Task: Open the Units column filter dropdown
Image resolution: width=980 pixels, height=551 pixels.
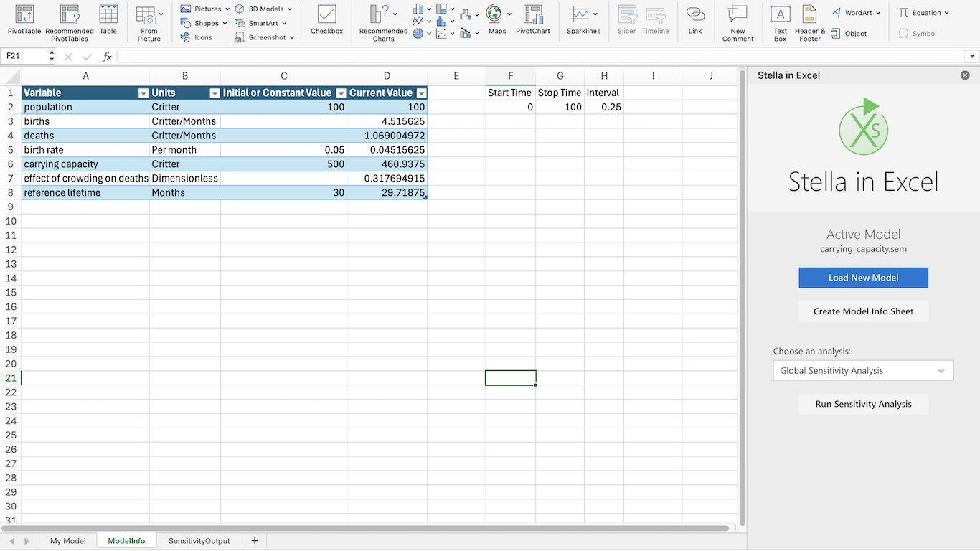Action: [215, 93]
